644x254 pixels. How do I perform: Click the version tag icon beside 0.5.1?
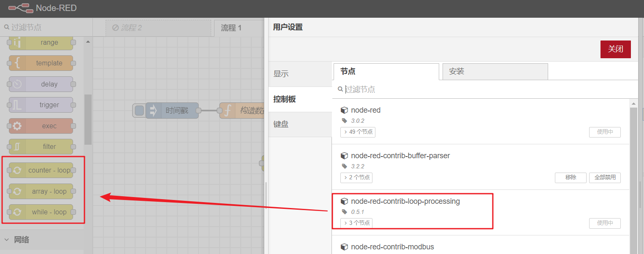(x=344, y=212)
